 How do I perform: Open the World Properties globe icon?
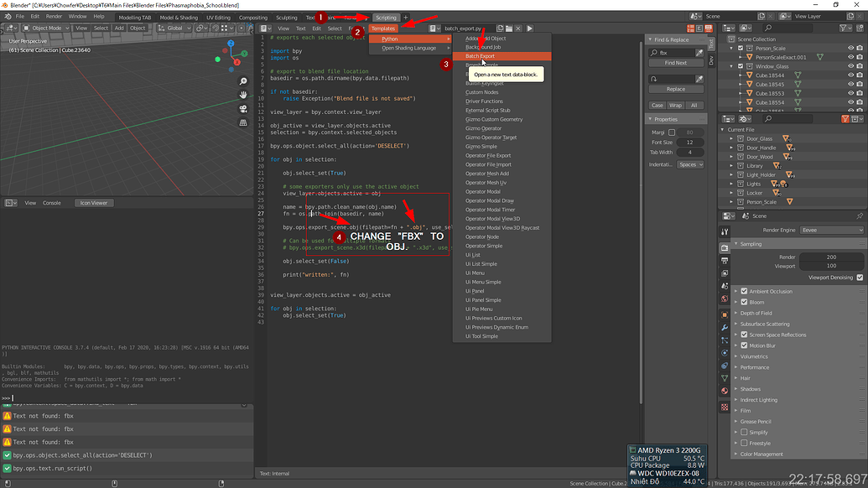725,299
